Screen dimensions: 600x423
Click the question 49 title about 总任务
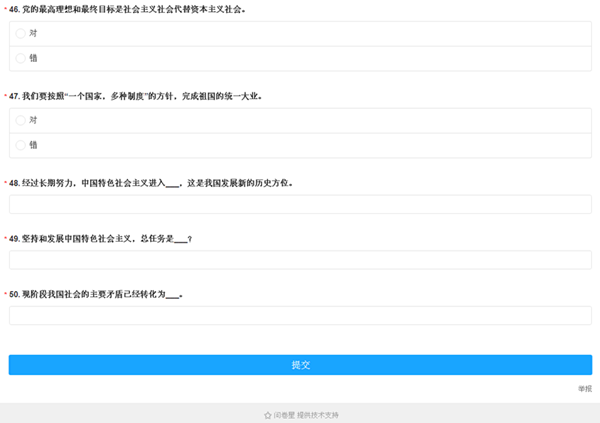[100, 239]
